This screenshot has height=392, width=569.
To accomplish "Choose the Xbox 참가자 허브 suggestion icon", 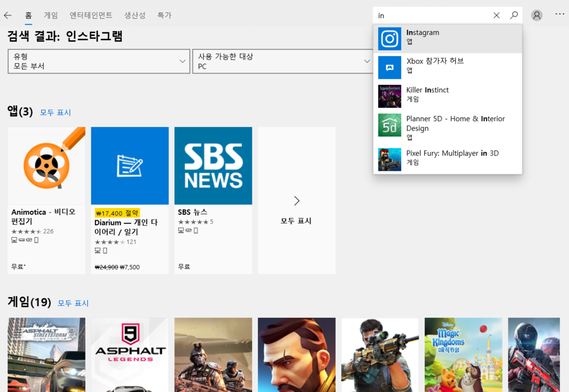I will pos(389,68).
